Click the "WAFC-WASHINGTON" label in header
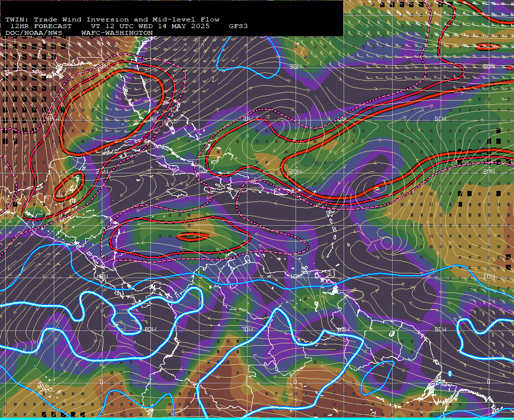 click(117, 33)
